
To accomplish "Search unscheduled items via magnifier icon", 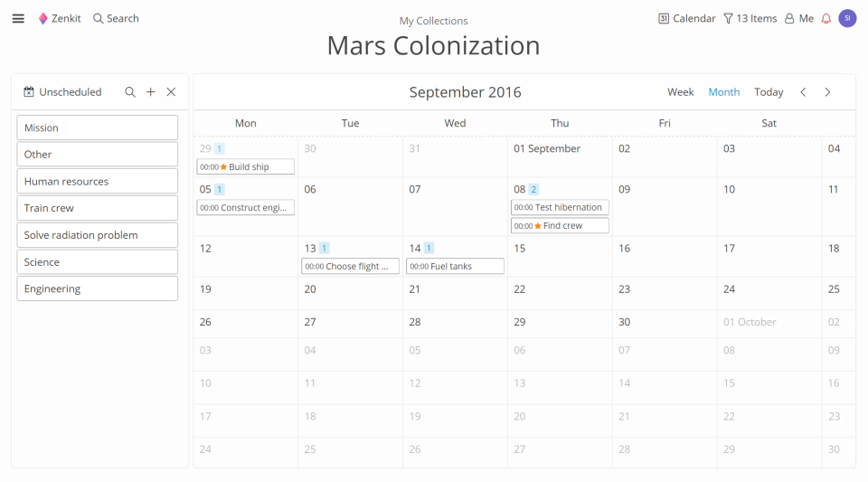I will click(130, 92).
